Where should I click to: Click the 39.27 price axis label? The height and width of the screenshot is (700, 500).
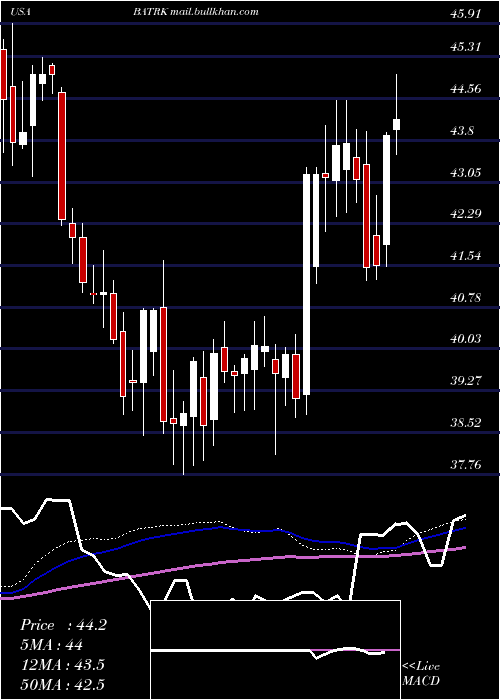[466, 381]
